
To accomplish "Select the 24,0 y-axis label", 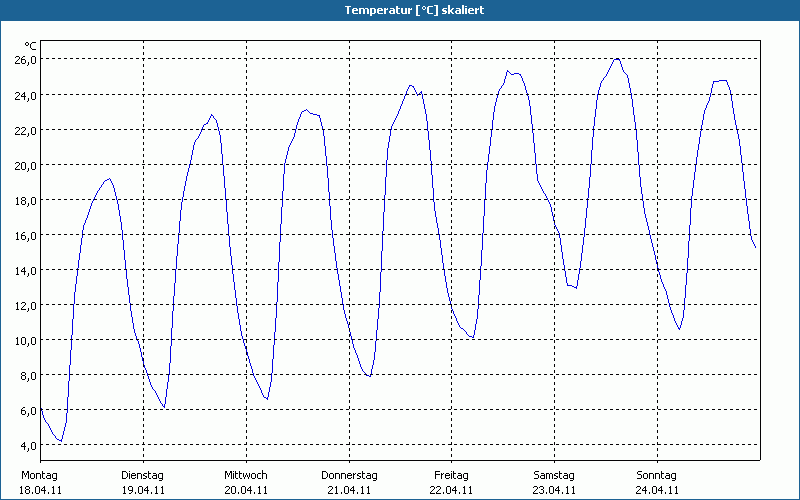I will coord(26,95).
